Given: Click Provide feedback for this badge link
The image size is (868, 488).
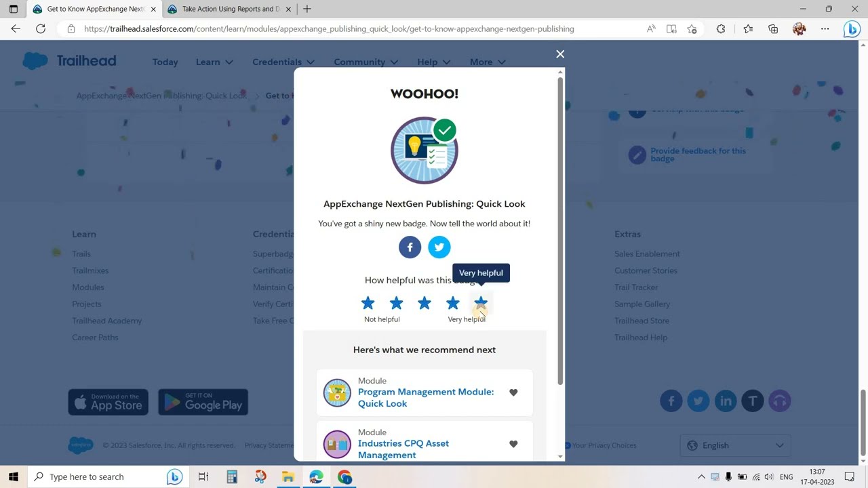Looking at the screenshot, I should click(x=698, y=155).
